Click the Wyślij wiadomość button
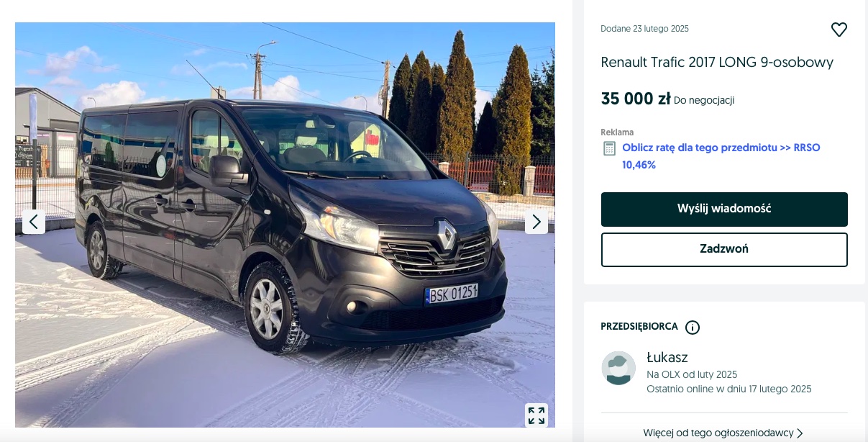 (724, 209)
